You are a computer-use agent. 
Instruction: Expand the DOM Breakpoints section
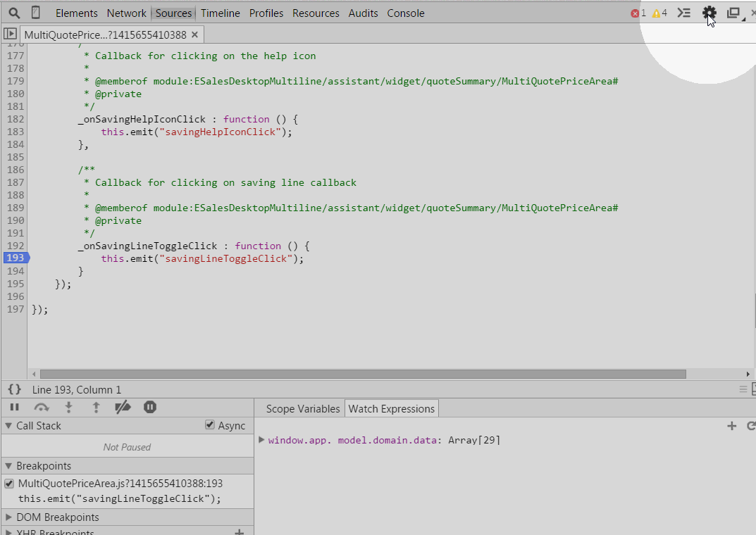(x=8, y=517)
